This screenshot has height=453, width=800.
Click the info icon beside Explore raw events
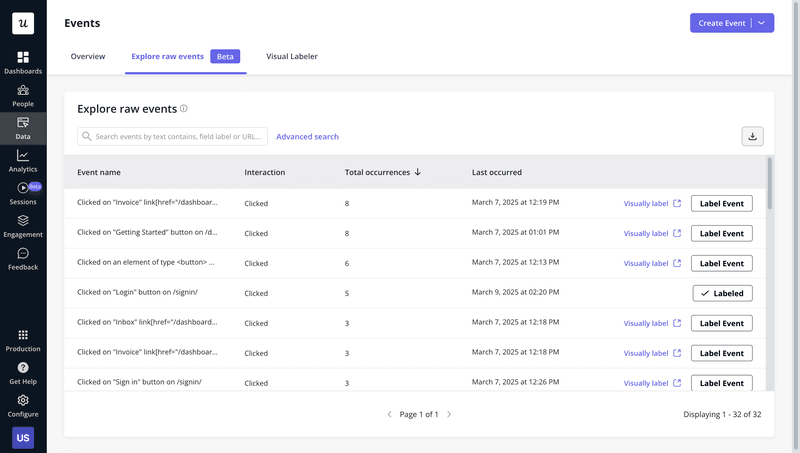[x=184, y=109]
